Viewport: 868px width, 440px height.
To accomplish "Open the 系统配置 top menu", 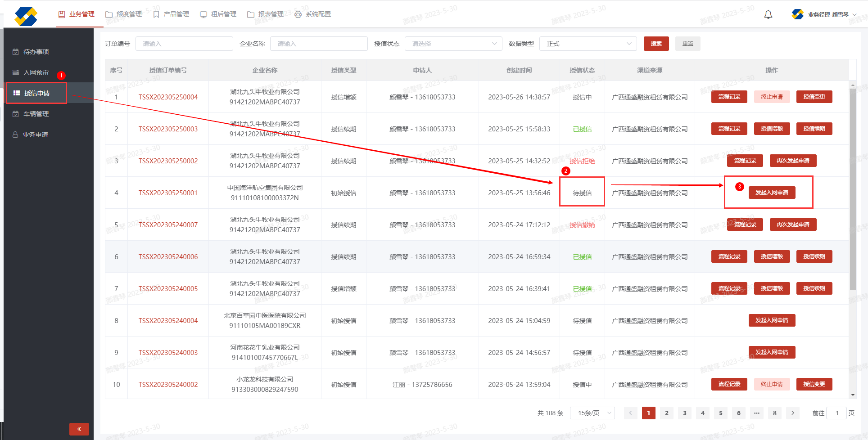I will coord(313,14).
